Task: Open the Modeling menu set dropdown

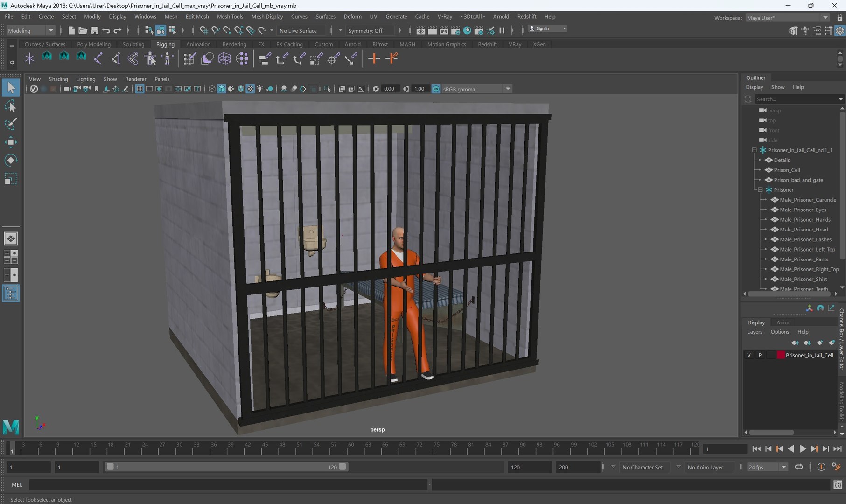Action: 31,30
